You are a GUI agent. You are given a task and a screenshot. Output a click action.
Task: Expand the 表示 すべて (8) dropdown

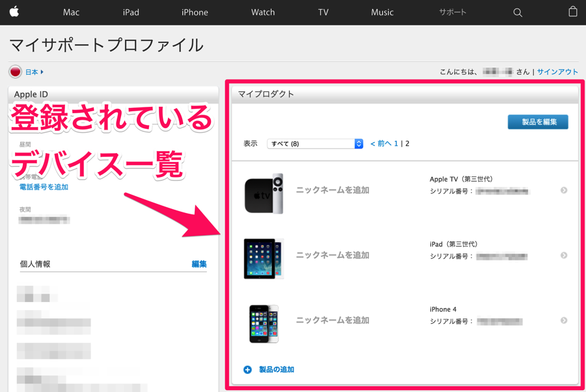click(x=315, y=143)
